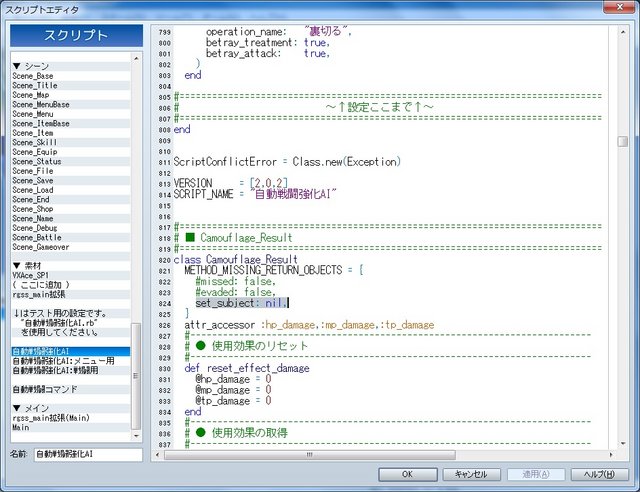Click the 名前 input field
The image size is (640, 492).
[x=88, y=454]
